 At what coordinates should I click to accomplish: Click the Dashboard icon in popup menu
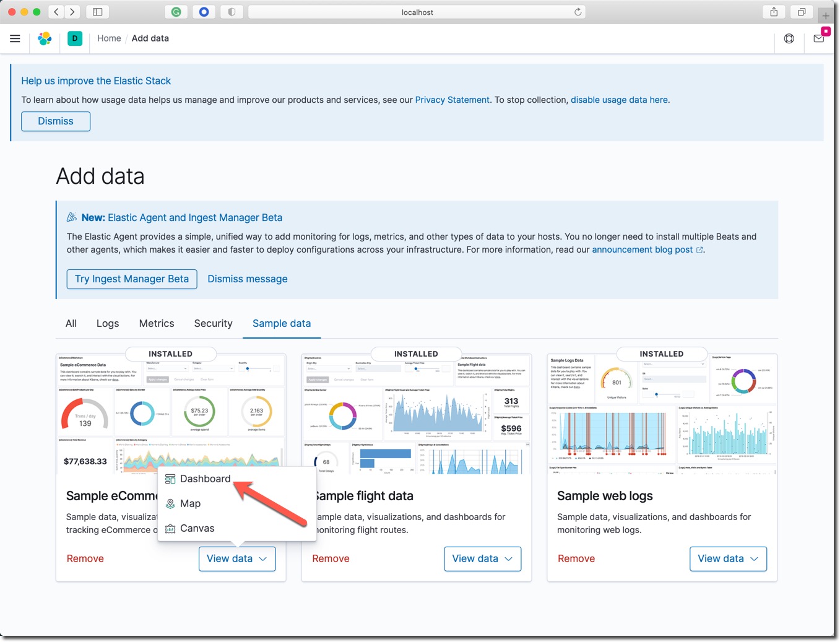click(x=170, y=479)
